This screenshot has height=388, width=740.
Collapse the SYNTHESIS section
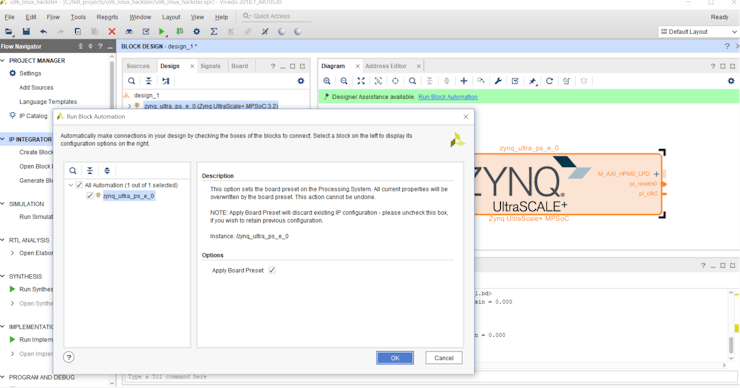coord(3,276)
